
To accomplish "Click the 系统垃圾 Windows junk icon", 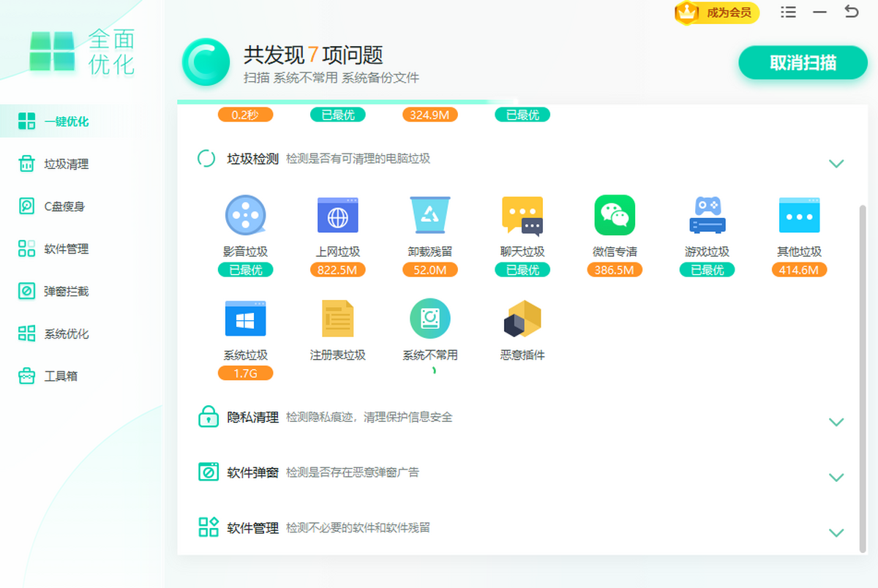I will coord(245,319).
